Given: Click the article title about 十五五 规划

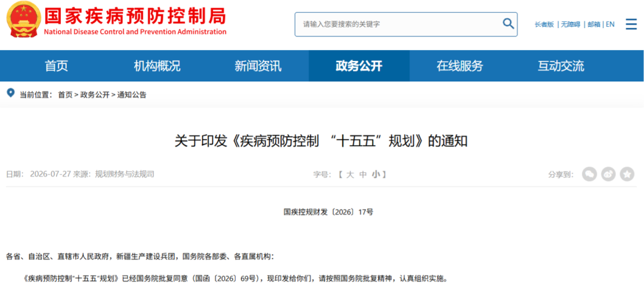Looking at the screenshot, I should click(321, 141).
